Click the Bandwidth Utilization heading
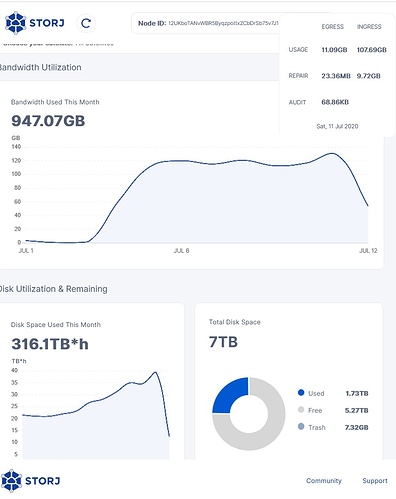 coord(40,67)
